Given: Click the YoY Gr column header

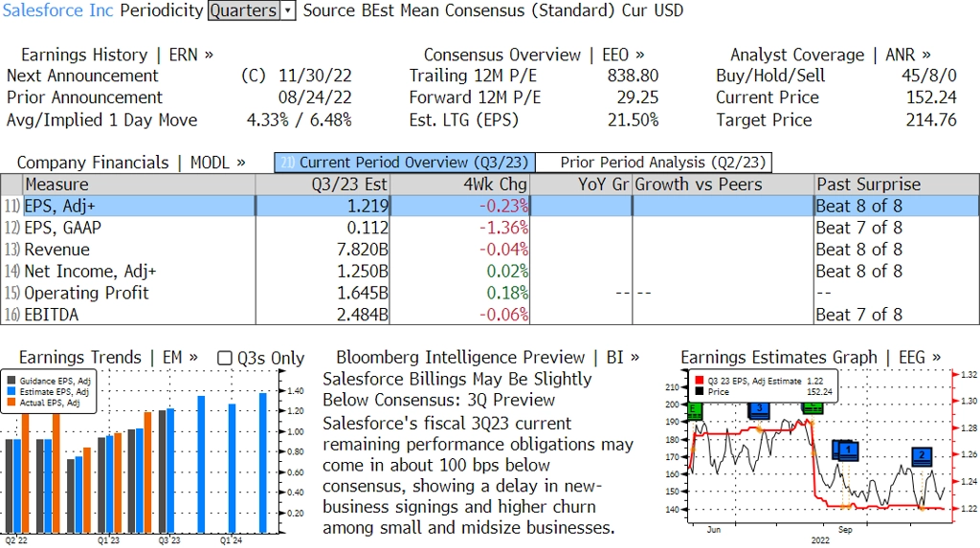Looking at the screenshot, I should (x=581, y=185).
